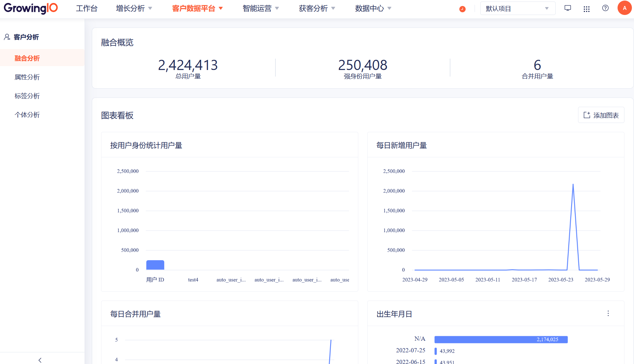This screenshot has width=634, height=364.
Task: Click the 用户 ID blue bar
Action: pos(155,265)
